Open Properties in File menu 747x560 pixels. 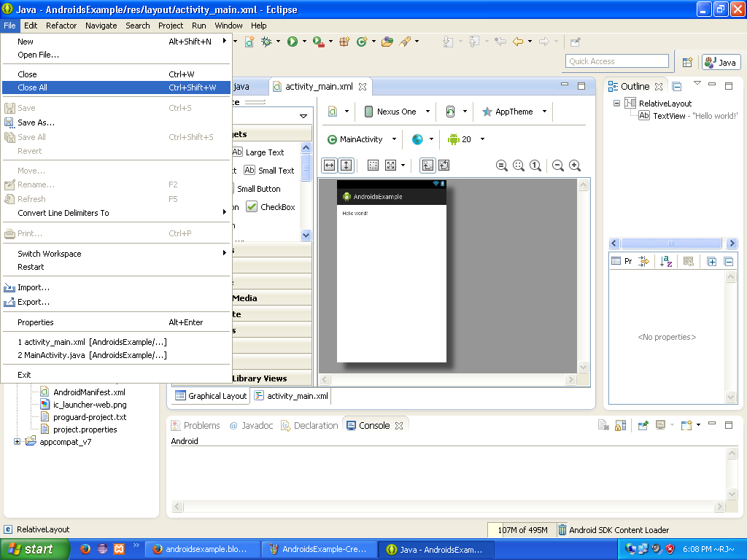(116, 322)
